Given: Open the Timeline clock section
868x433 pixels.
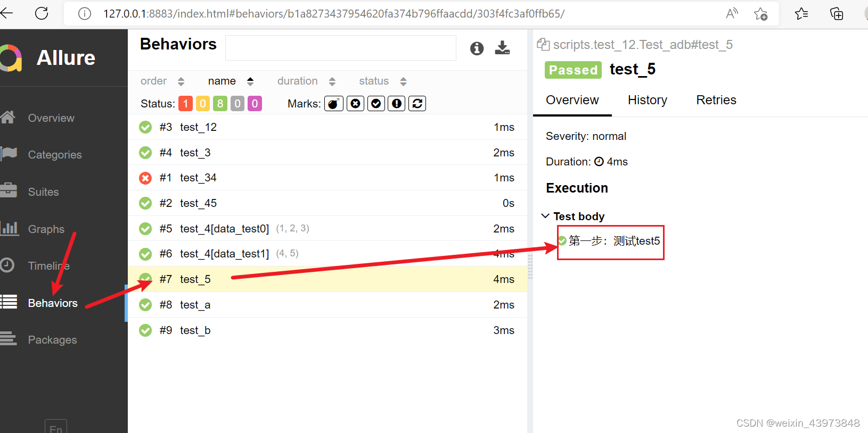Looking at the screenshot, I should (x=48, y=266).
